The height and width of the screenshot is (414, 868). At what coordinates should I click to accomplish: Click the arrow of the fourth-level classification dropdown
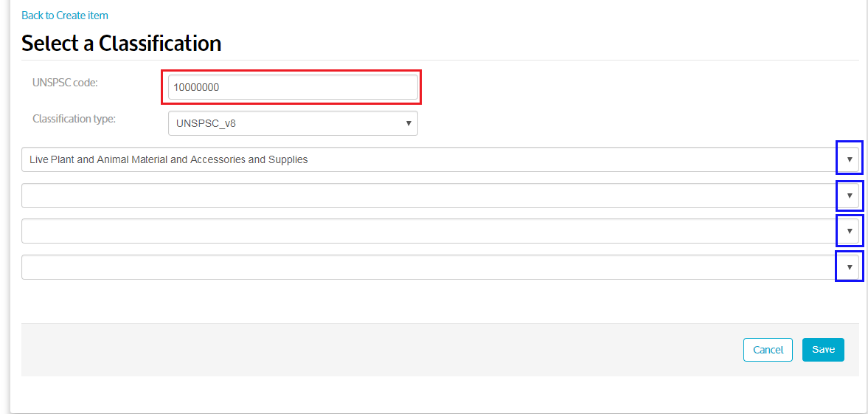click(849, 266)
